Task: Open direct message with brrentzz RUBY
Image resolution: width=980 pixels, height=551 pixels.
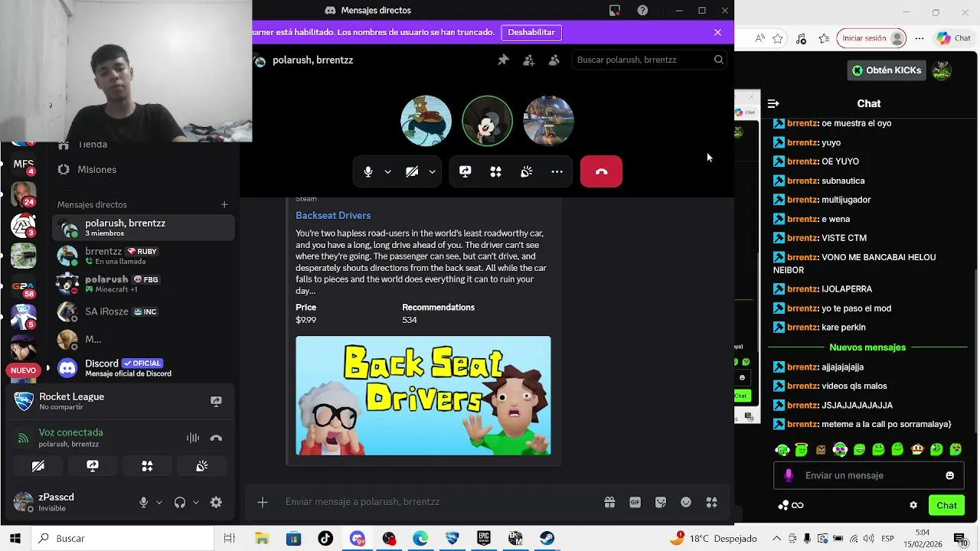Action: pos(143,256)
